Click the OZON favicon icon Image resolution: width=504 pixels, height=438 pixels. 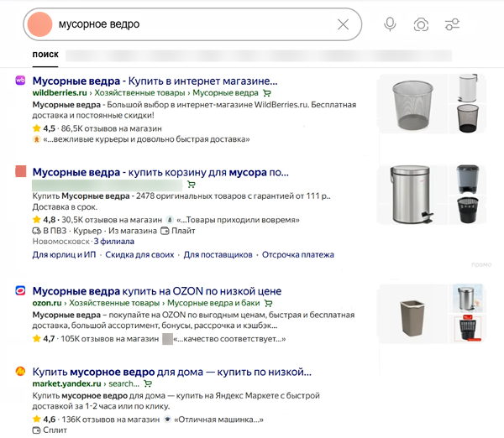[21, 290]
